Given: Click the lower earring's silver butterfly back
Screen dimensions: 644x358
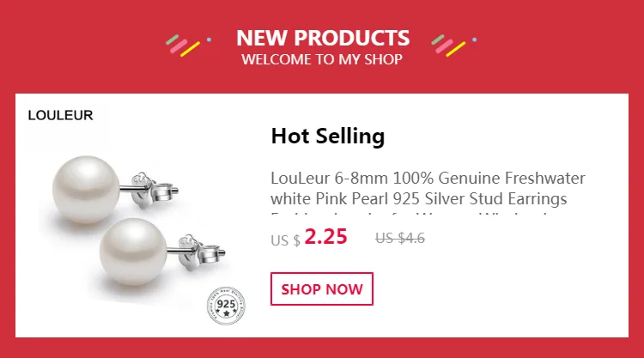Looking at the screenshot, I should [199, 251].
